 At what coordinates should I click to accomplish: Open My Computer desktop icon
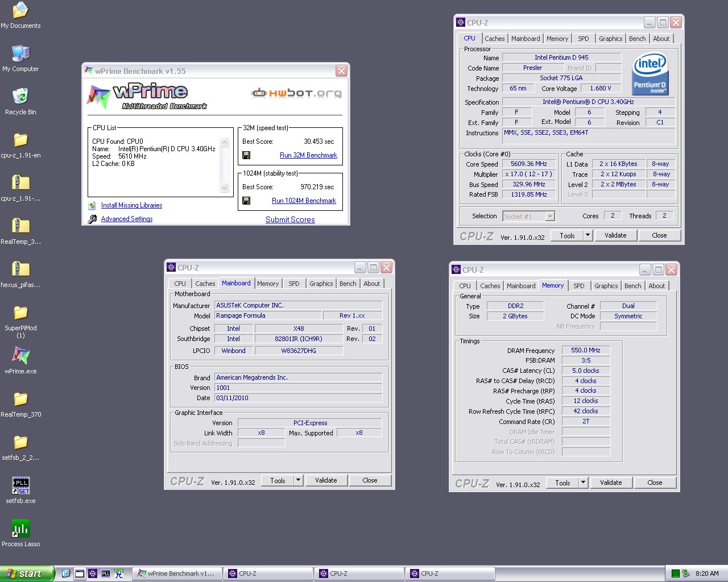pyautogui.click(x=20, y=53)
